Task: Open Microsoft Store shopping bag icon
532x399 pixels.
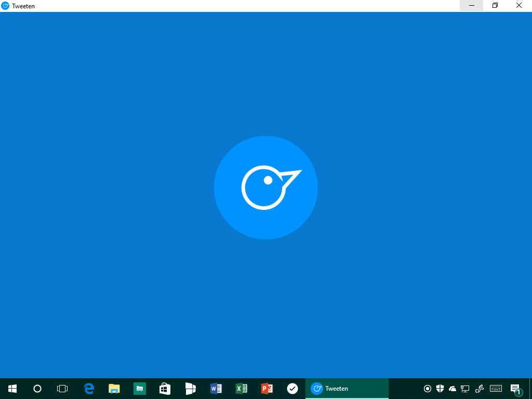Action: (165, 389)
